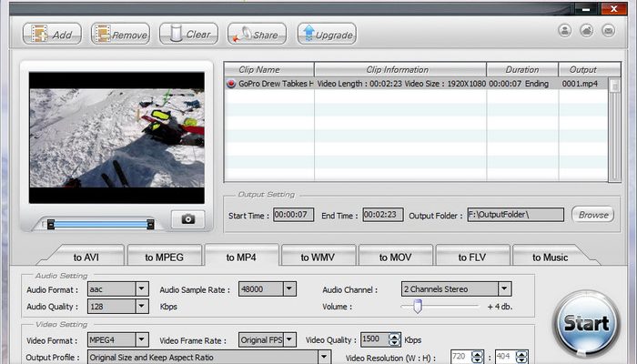Screen dimensions: 637x364
Task: Click the Add video button
Action: [52, 35]
